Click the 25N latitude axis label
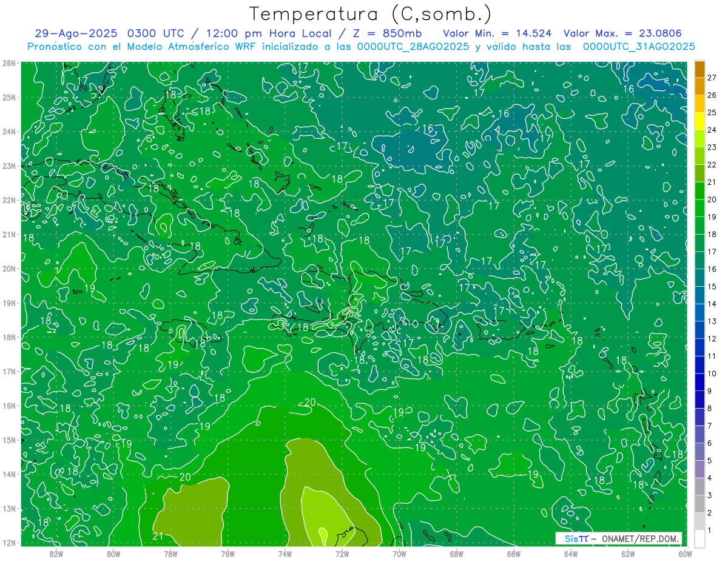 click(x=8, y=97)
